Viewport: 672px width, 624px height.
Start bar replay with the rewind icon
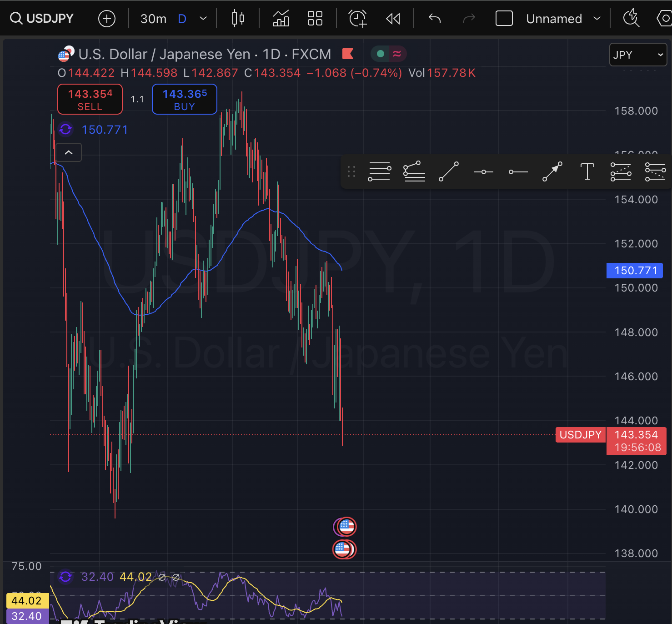[x=393, y=19]
